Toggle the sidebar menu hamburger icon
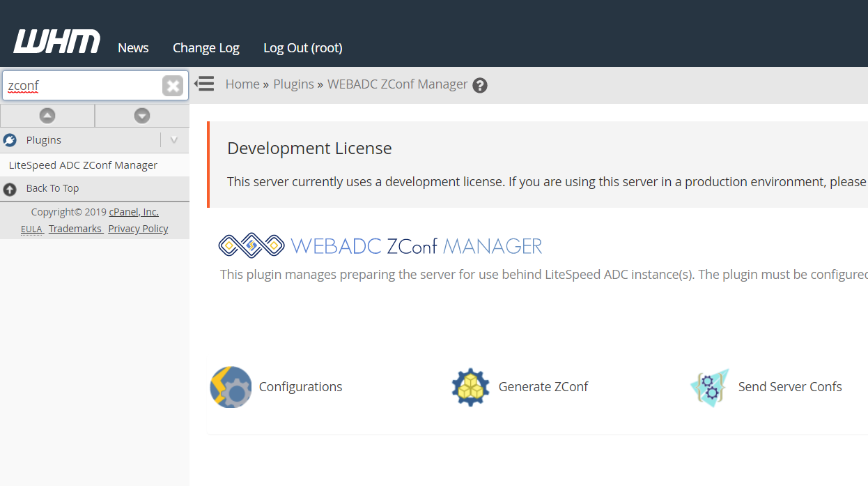 (x=204, y=84)
